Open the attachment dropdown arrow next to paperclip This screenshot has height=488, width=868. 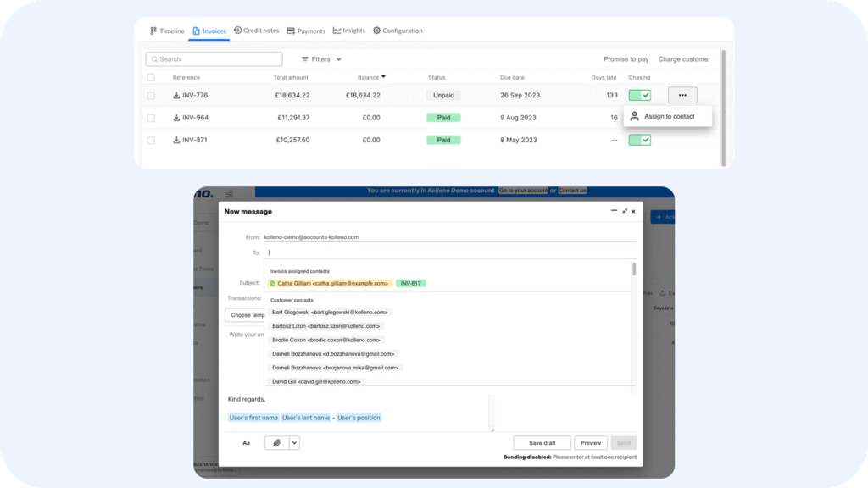(x=295, y=442)
